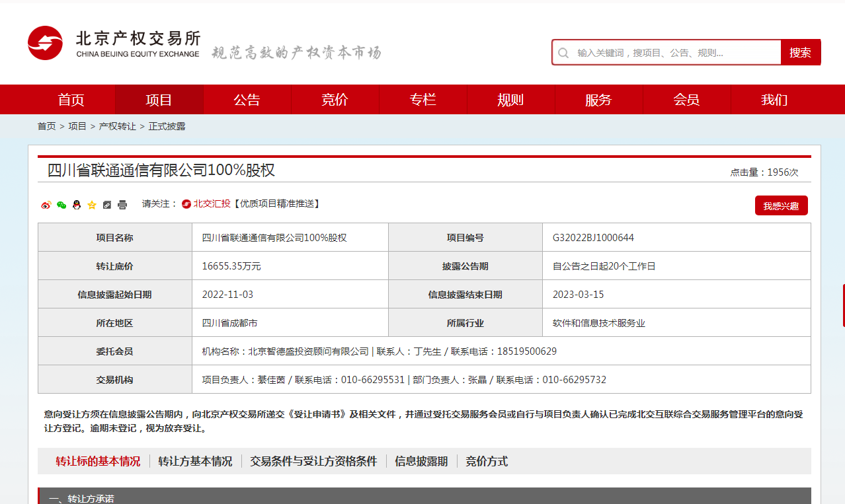Share to QZone star icon
845x504 pixels.
92,205
